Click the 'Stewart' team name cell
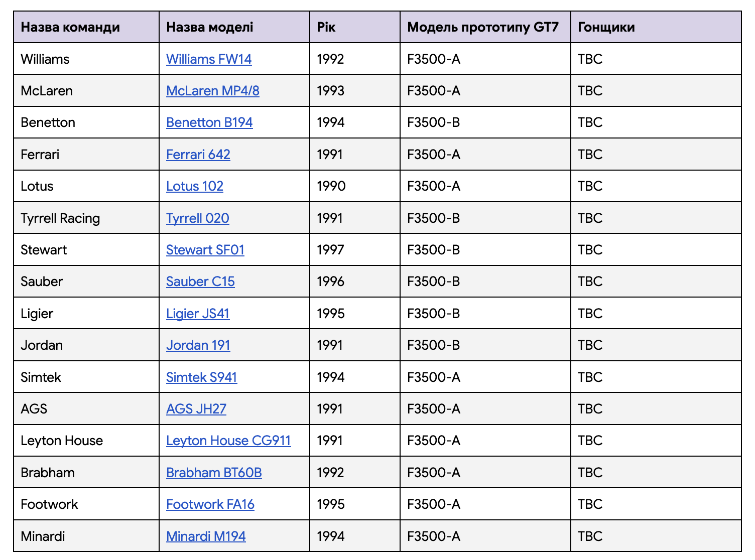Screen dimensions: 755x560 click(x=86, y=250)
